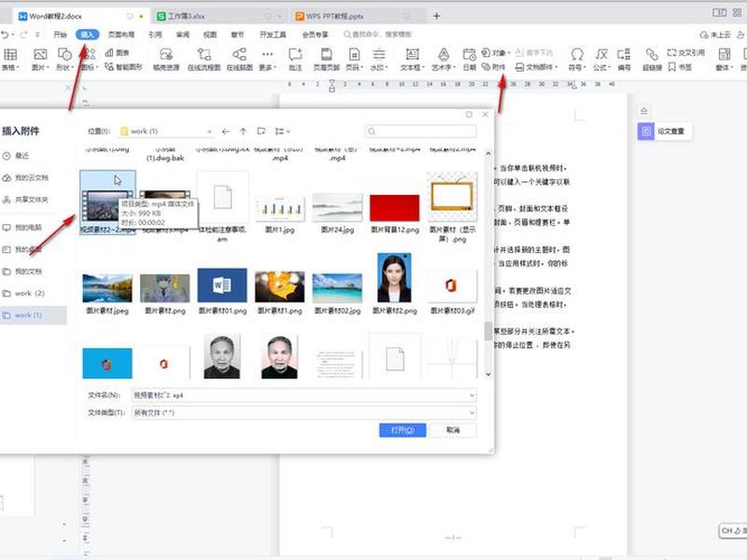Open the 更多 (more) ribbon menu
The width and height of the screenshot is (747, 560).
[x=267, y=59]
